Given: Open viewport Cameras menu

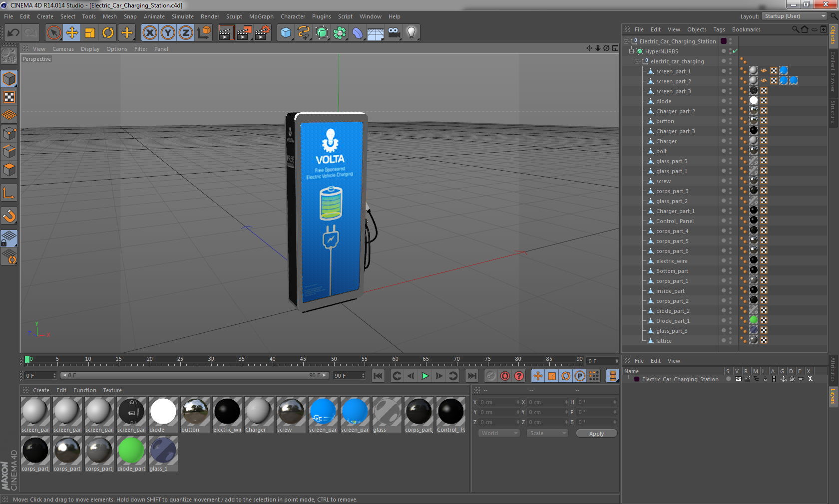Looking at the screenshot, I should (63, 49).
